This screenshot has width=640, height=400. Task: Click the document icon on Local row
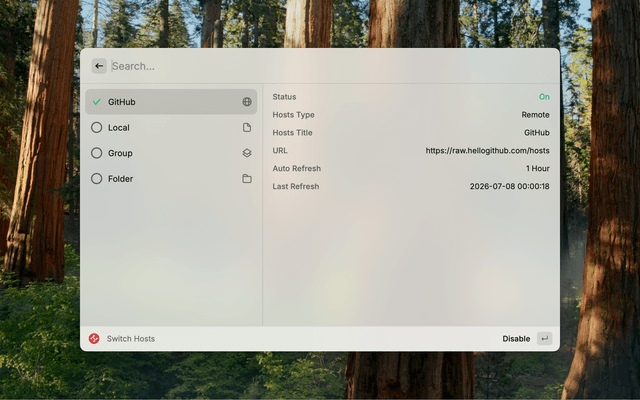coord(247,127)
